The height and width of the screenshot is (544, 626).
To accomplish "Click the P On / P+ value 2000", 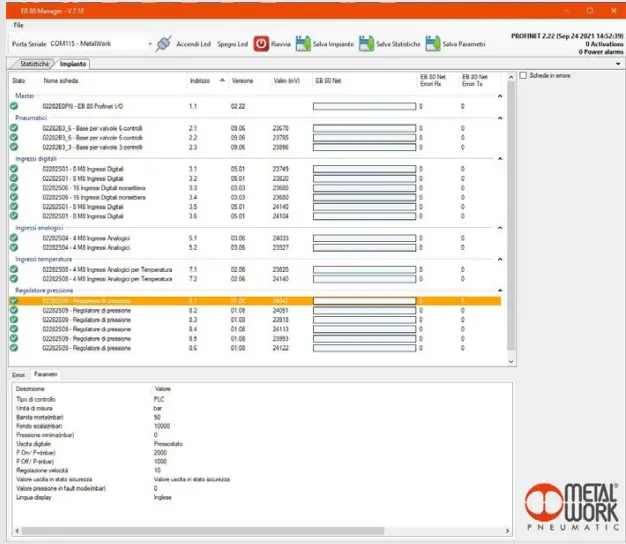I will (160, 453).
